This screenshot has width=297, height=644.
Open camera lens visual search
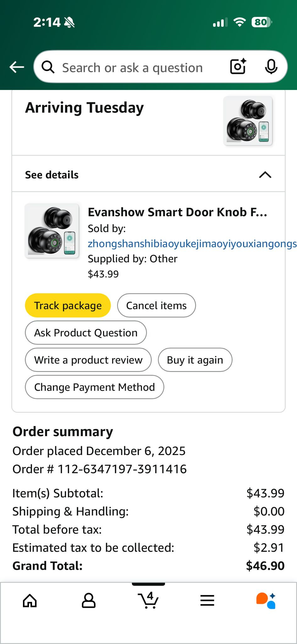pos(238,67)
